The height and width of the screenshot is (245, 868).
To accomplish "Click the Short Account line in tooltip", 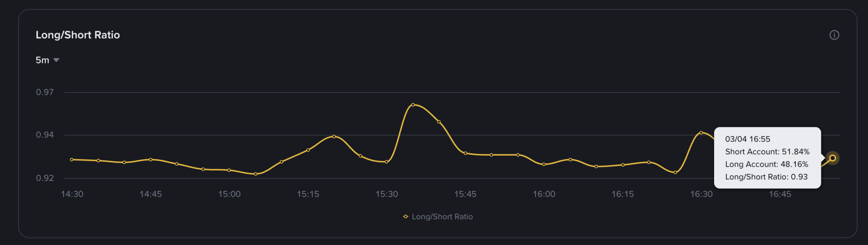I will click(x=767, y=151).
